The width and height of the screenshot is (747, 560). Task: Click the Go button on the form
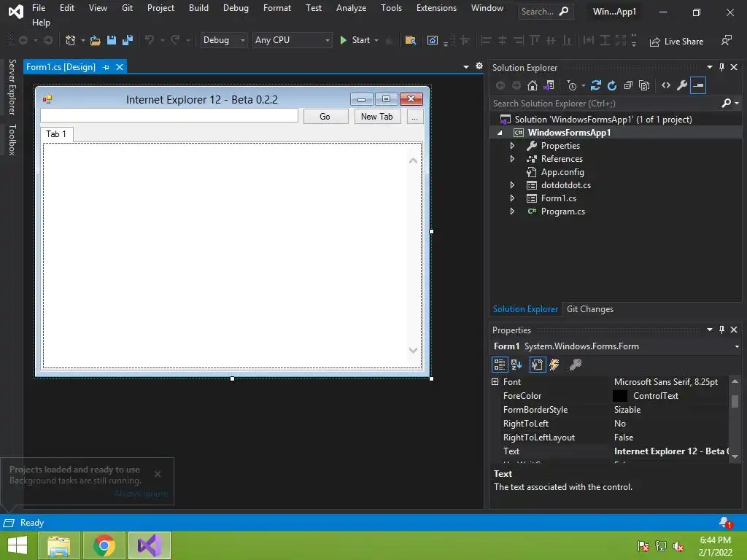click(325, 117)
